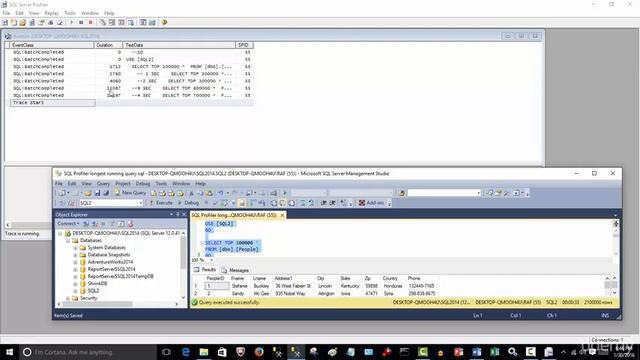The width and height of the screenshot is (640, 360).
Task: Collapse the Databases tree node
Action: click(x=68, y=240)
